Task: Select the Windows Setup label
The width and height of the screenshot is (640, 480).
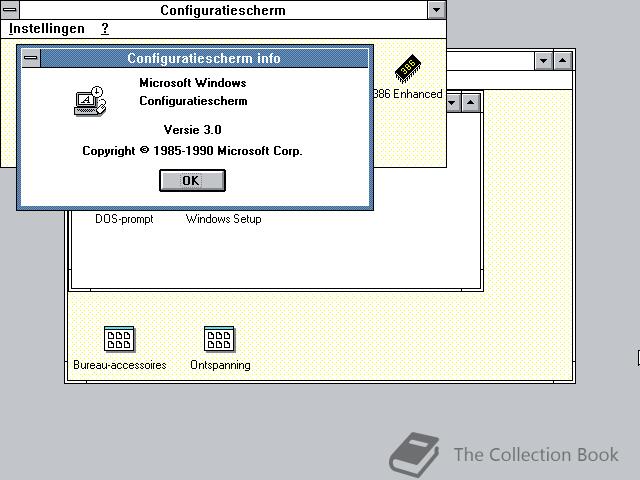Action: pyautogui.click(x=223, y=219)
